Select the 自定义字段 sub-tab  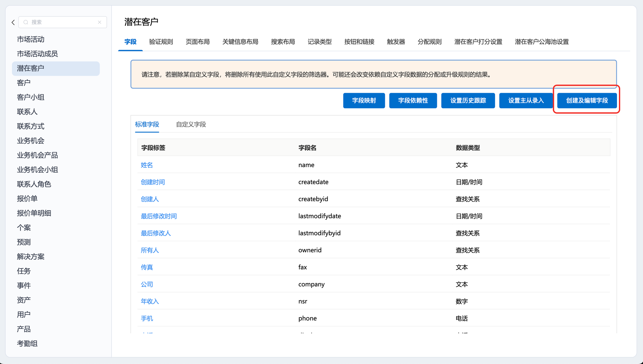tap(191, 124)
